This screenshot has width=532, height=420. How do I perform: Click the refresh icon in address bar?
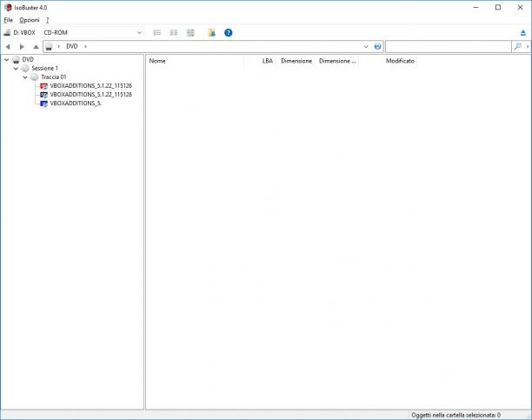[x=377, y=46]
